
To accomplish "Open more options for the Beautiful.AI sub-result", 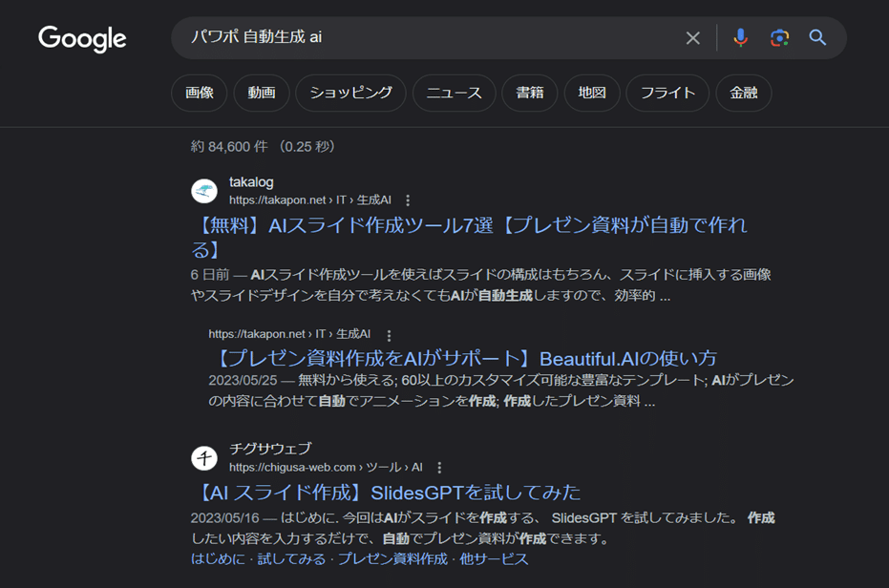I will (x=389, y=335).
